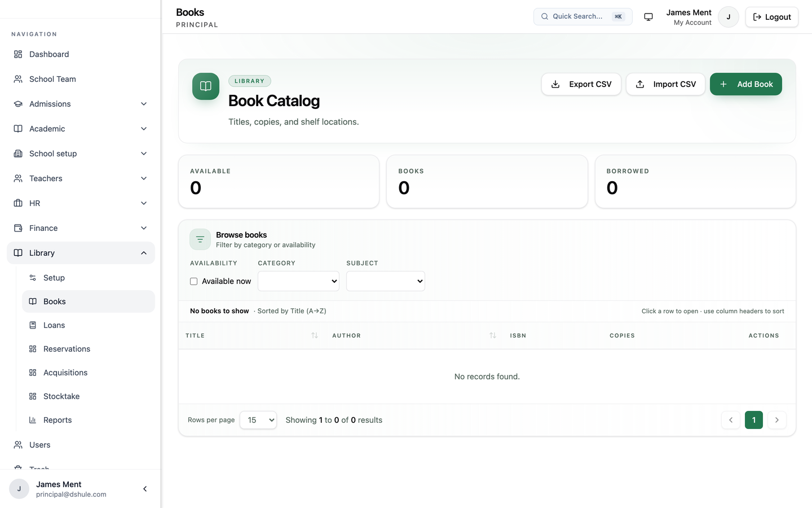
Task: Click the magnifier icon in Quick Search
Action: 545,16
